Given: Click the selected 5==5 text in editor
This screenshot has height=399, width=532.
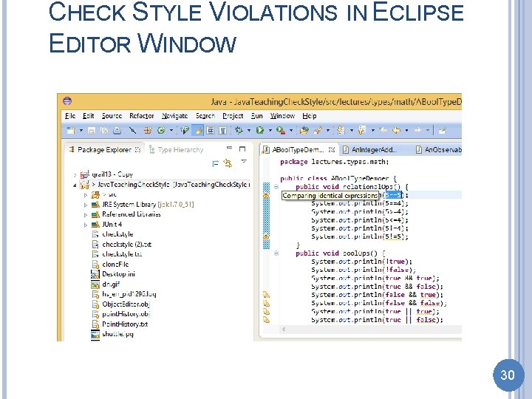Looking at the screenshot, I should point(393,195).
